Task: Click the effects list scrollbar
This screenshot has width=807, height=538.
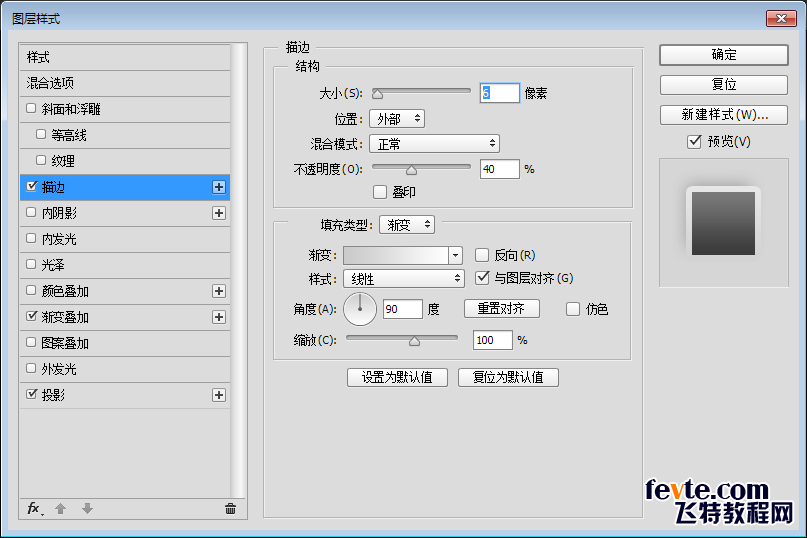Action: coord(238,270)
